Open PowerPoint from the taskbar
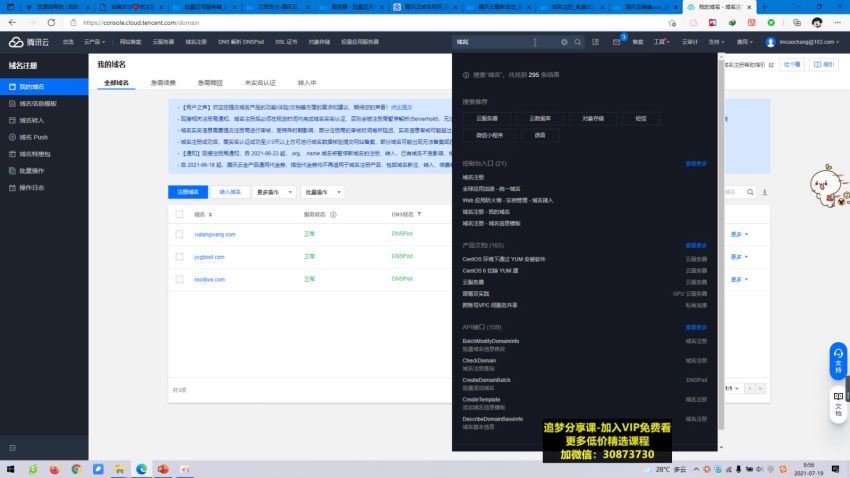This screenshot has width=850, height=478. click(x=163, y=469)
